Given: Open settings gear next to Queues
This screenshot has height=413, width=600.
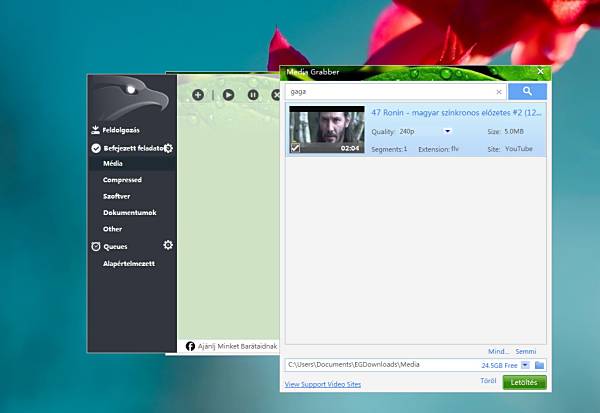Looking at the screenshot, I should coord(168,245).
